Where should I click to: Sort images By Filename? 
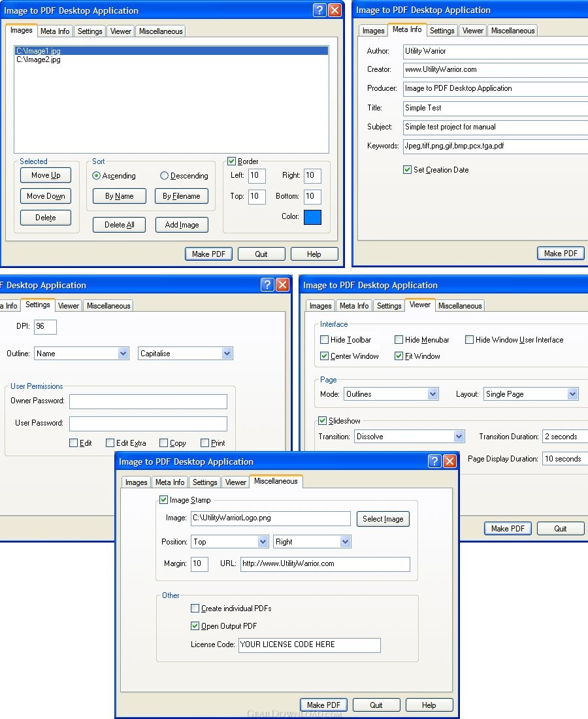pyautogui.click(x=182, y=196)
